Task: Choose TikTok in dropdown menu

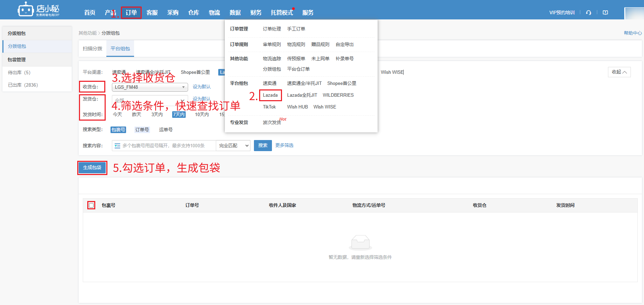Action: pos(269,107)
